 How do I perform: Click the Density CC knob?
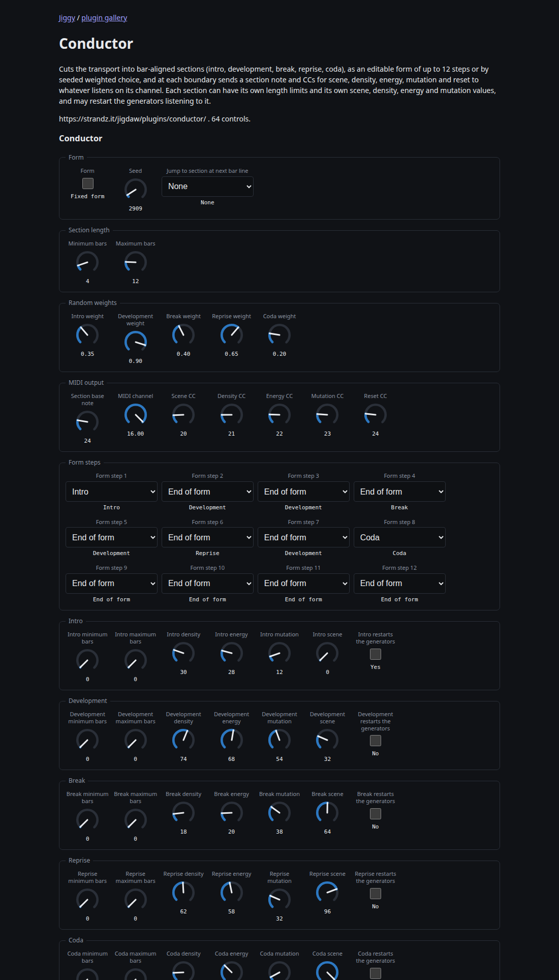232,415
